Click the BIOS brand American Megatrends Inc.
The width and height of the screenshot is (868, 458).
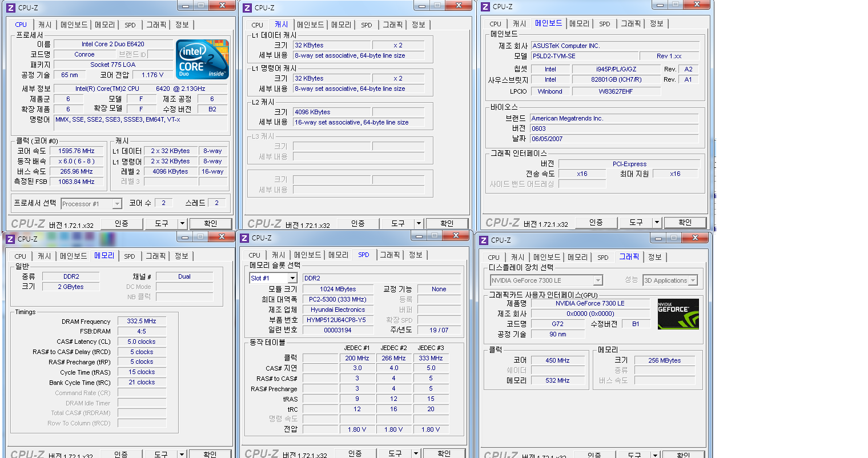coord(614,118)
